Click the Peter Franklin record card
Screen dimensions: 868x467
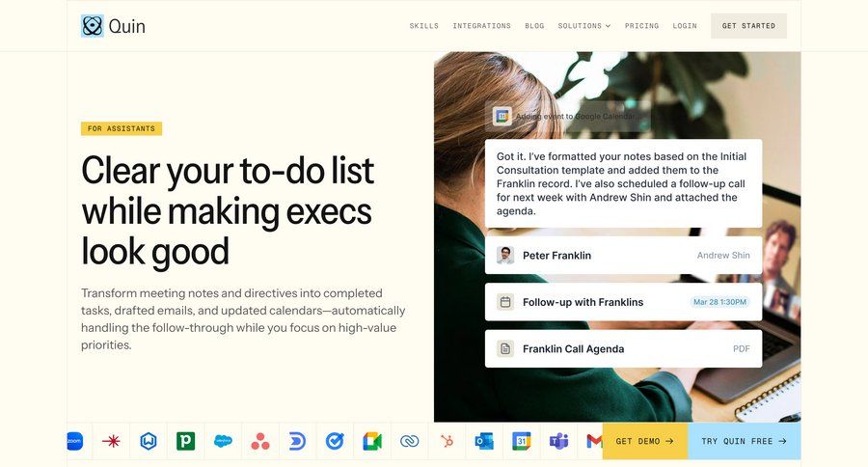623,256
